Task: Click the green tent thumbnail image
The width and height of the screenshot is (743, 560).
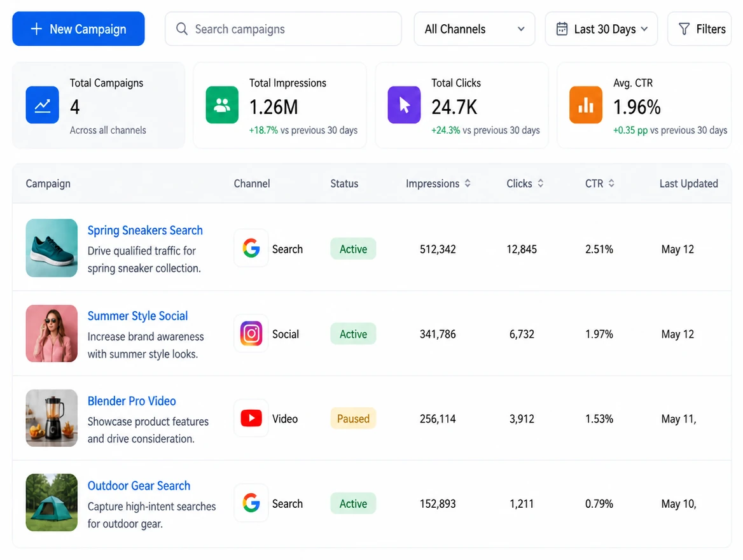Action: tap(52, 503)
